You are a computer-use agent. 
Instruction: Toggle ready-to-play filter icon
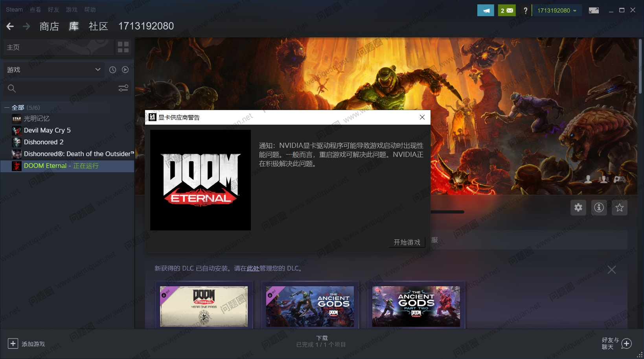125,70
